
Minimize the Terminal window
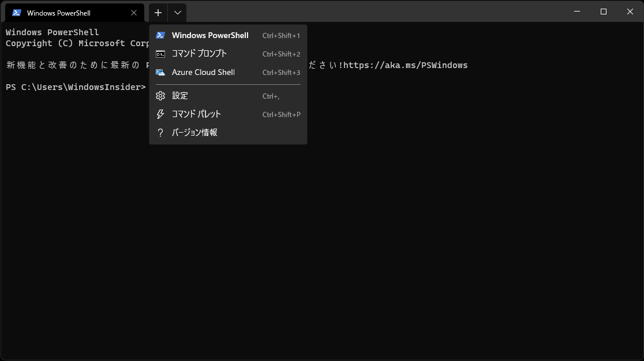tap(577, 12)
